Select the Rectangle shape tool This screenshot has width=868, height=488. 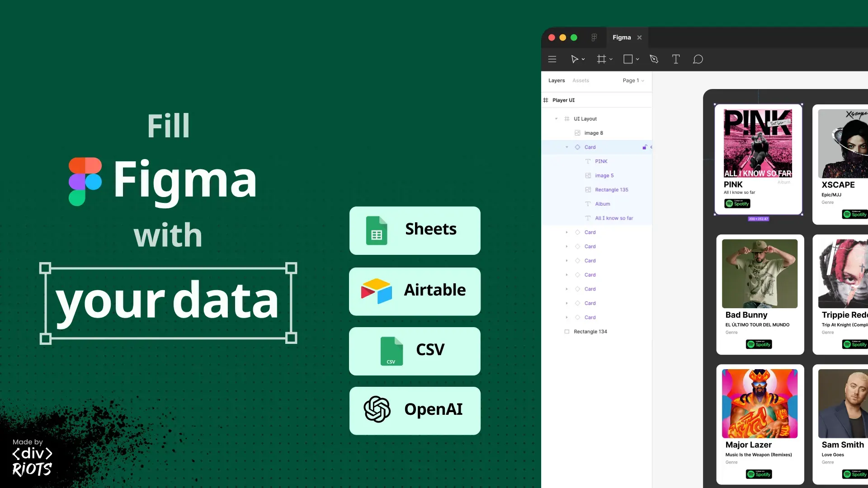[628, 59]
